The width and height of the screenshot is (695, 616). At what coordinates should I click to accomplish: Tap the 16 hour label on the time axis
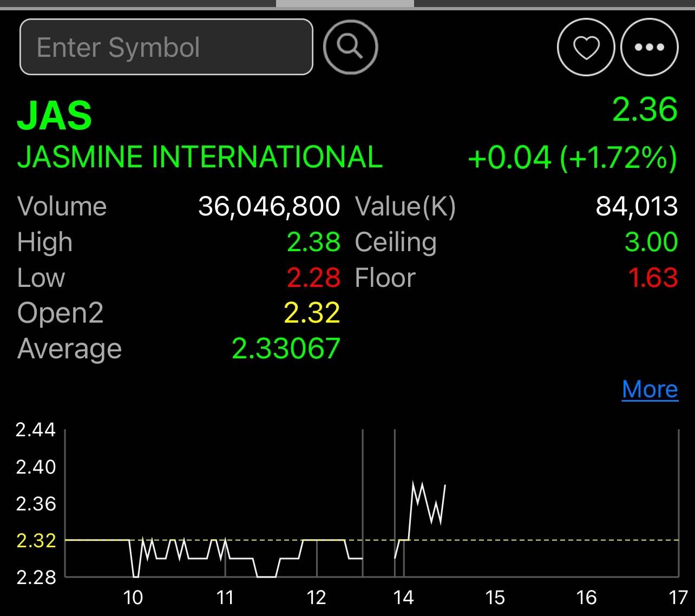point(587,598)
